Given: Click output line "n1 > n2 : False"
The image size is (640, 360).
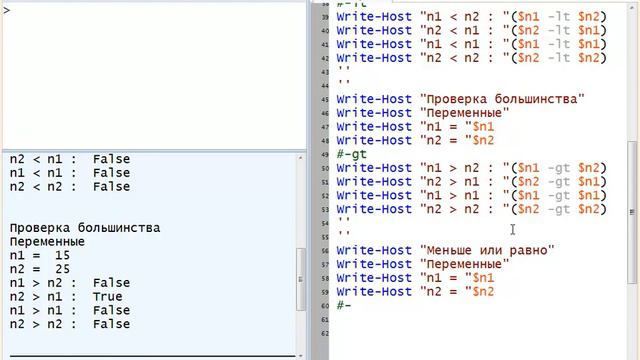Looking at the screenshot, I should 70,283.
